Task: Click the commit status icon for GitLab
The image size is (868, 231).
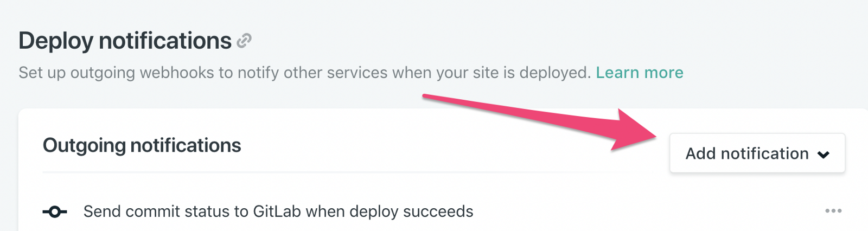Action: pyautogui.click(x=55, y=211)
